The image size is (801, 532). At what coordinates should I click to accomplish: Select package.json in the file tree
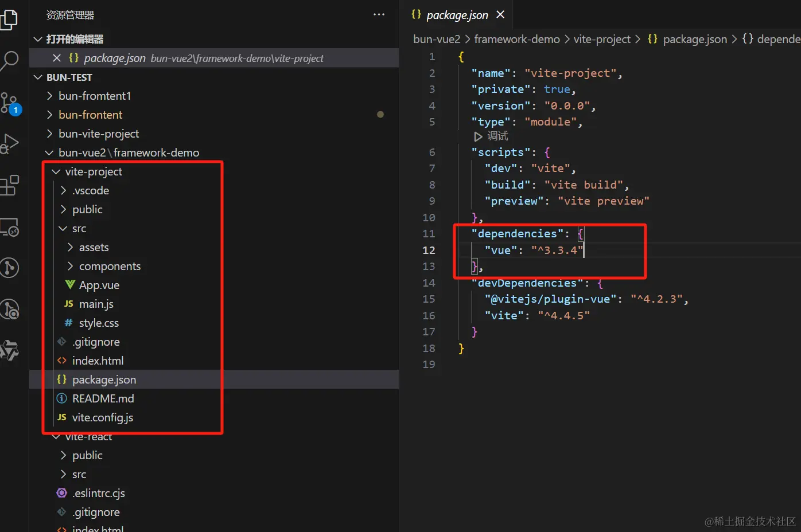point(213,380)
